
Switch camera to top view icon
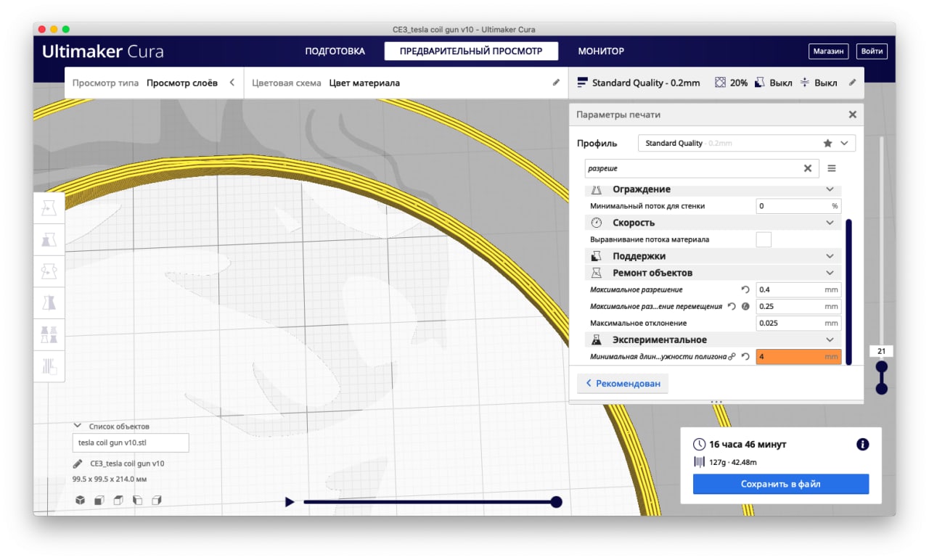(118, 501)
